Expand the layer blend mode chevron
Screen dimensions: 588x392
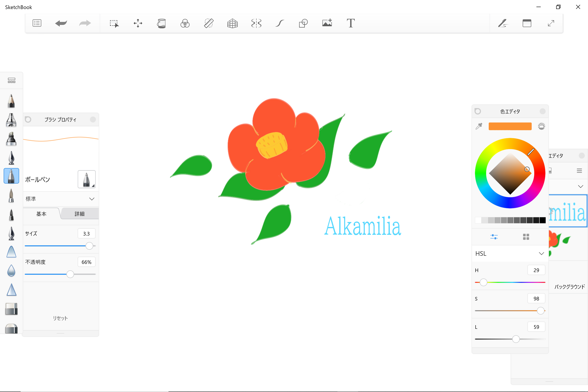(x=580, y=187)
